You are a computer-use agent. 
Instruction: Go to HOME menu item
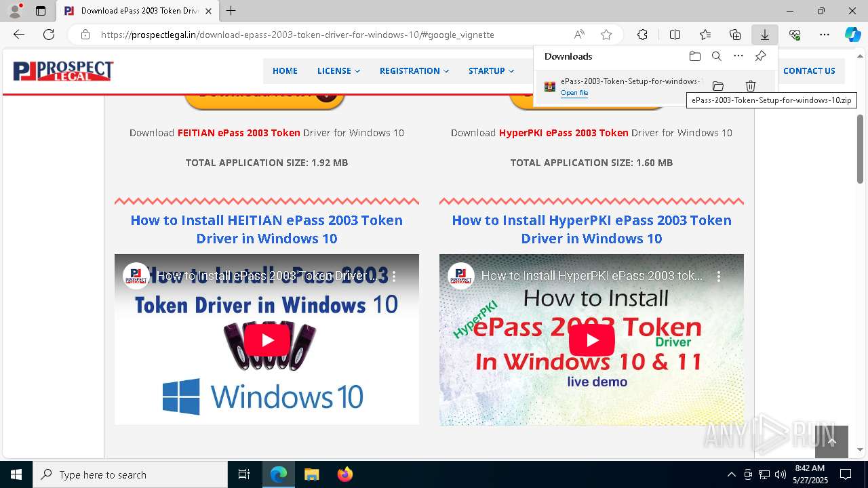(285, 70)
